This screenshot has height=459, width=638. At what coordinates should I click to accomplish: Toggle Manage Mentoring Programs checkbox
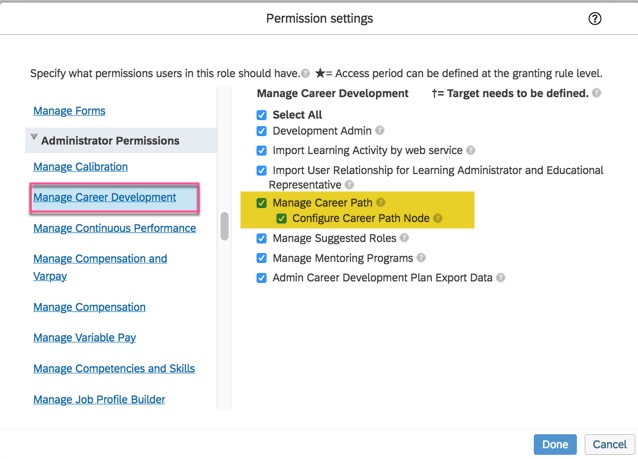coord(262,258)
